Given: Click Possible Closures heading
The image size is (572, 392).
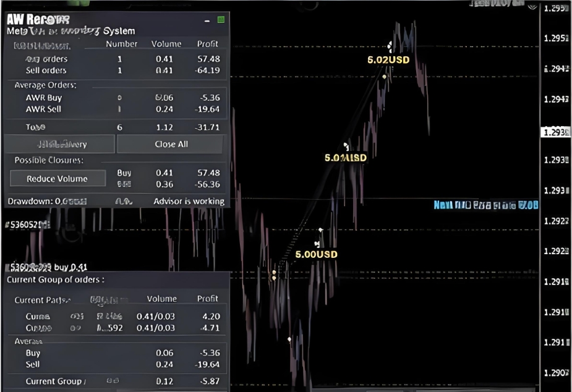Looking at the screenshot, I should (49, 160).
